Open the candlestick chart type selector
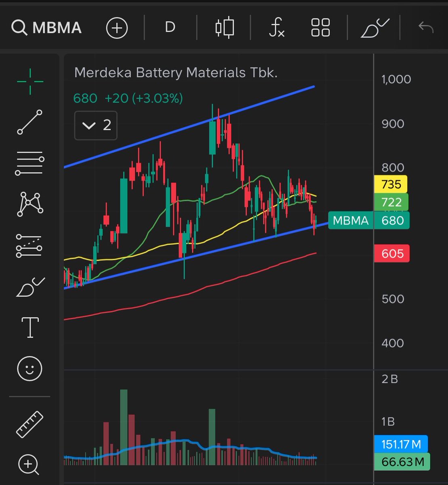This screenshot has width=448, height=485. (225, 27)
